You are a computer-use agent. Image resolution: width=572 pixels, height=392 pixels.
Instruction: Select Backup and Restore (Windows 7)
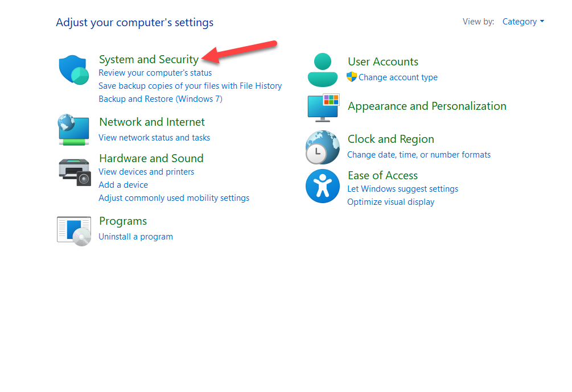pos(161,99)
